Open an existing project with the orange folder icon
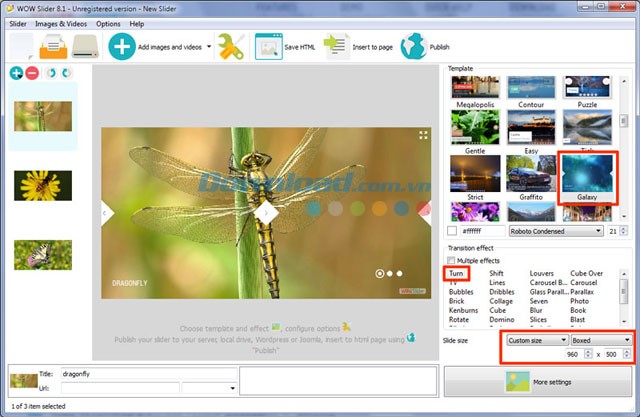This screenshot has height=417, width=640. (x=53, y=46)
